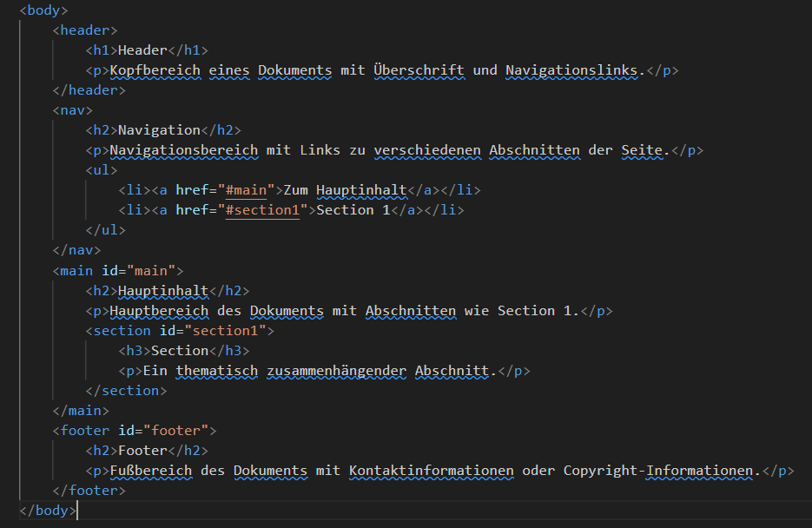The width and height of the screenshot is (812, 528).
Task: Click the closing body tag
Action: click(x=47, y=511)
